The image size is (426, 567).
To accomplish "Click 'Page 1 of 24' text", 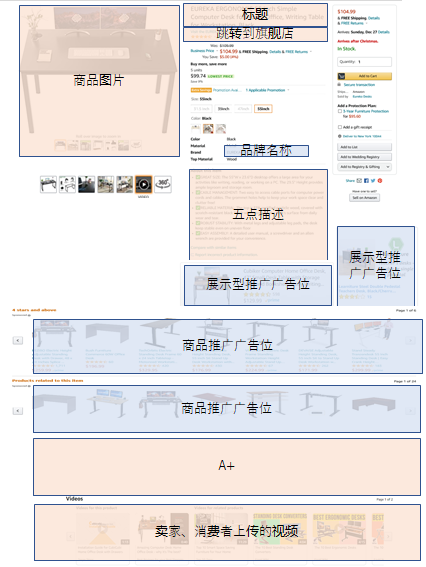I will [x=405, y=381].
